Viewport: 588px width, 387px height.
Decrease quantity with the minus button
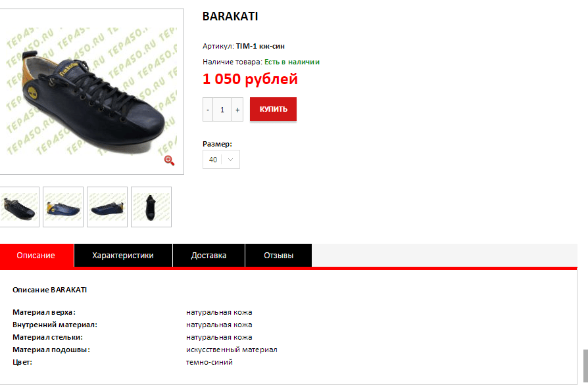click(x=208, y=109)
